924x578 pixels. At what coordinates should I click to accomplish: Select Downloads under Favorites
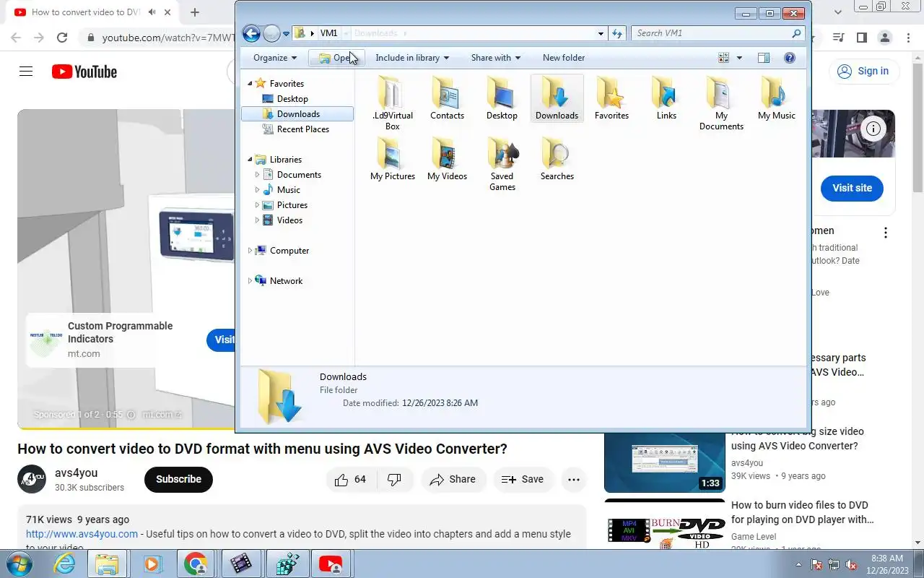[x=297, y=114]
